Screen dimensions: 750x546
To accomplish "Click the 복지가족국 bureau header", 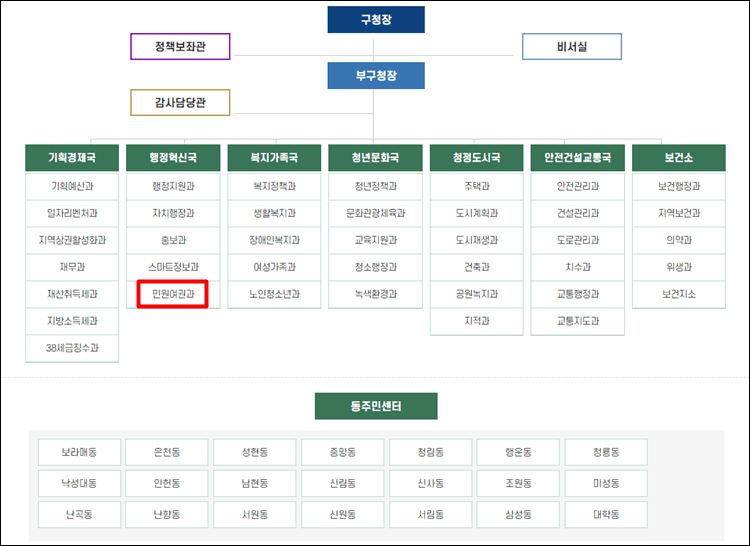I will 275,158.
